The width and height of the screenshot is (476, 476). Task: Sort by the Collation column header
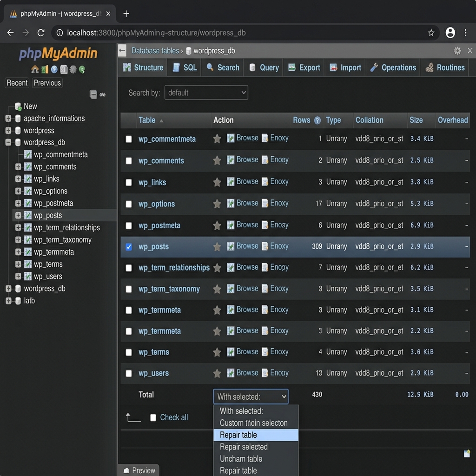pyautogui.click(x=369, y=120)
